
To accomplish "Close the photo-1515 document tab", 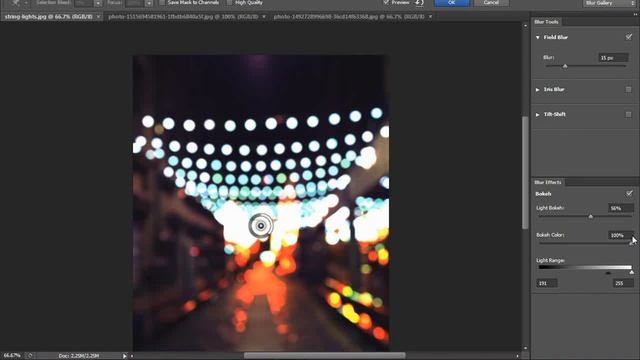I will [264, 17].
